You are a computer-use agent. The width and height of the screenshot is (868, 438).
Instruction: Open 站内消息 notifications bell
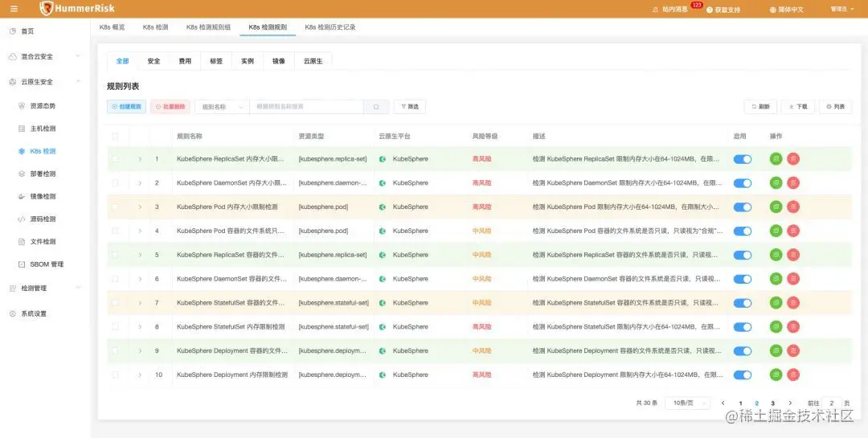(x=656, y=10)
